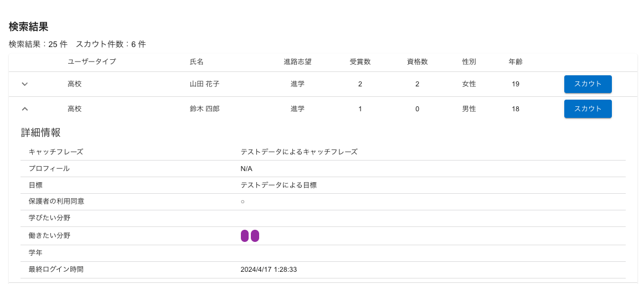Click the 詳細情報 heading

(41, 132)
